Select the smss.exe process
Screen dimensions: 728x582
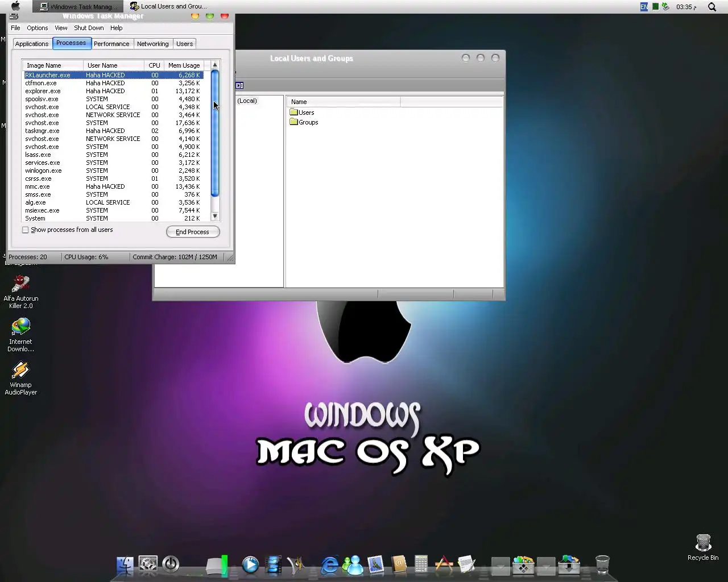[x=113, y=194]
